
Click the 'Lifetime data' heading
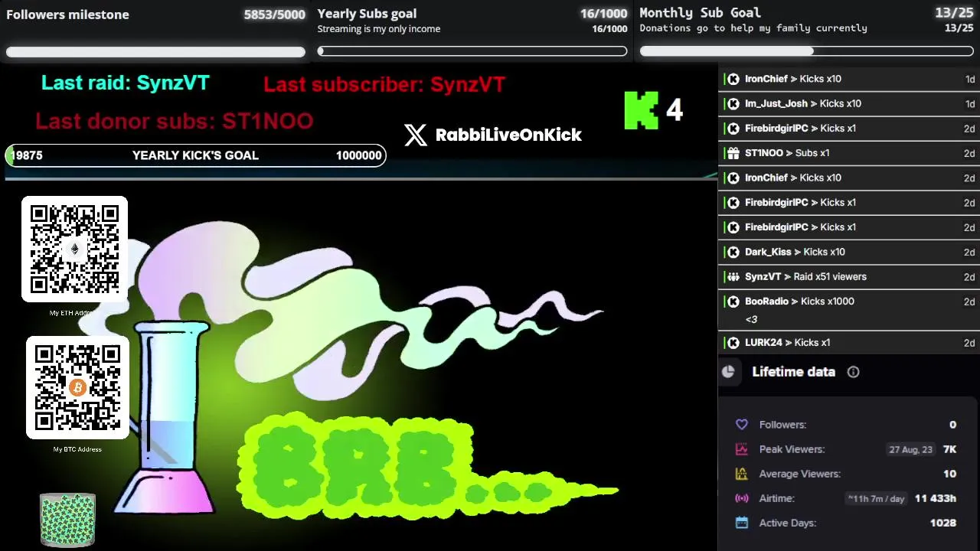coord(793,372)
